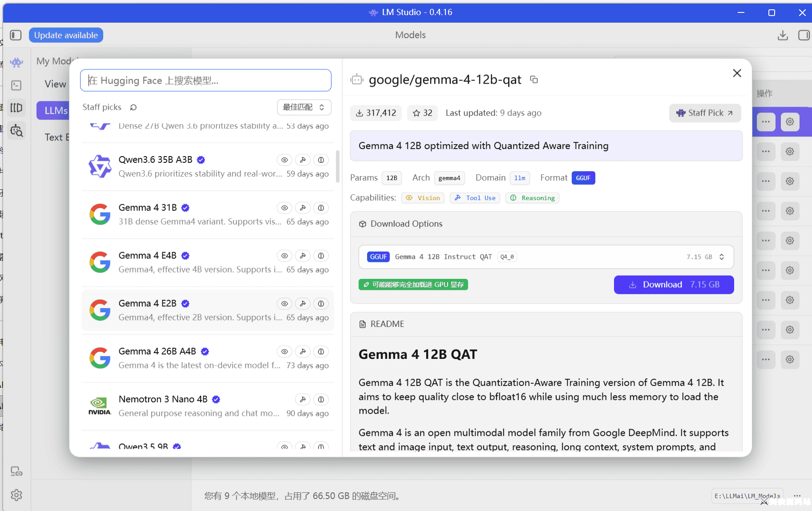Close the model search dialog
812x511 pixels.
click(x=737, y=73)
